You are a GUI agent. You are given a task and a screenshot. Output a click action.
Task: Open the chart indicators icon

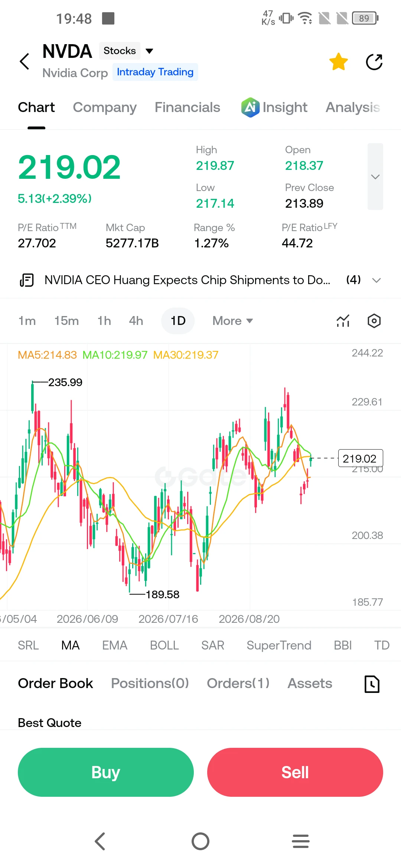pos(343,321)
